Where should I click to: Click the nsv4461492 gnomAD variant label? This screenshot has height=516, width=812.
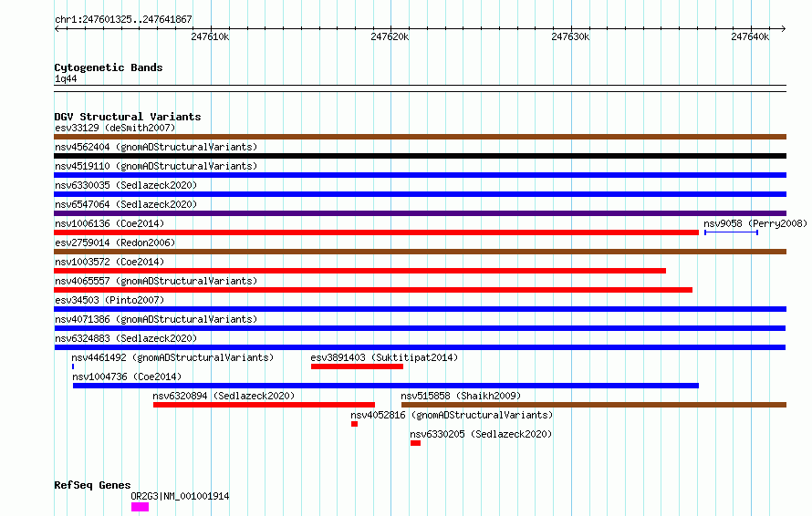pyautogui.click(x=172, y=357)
